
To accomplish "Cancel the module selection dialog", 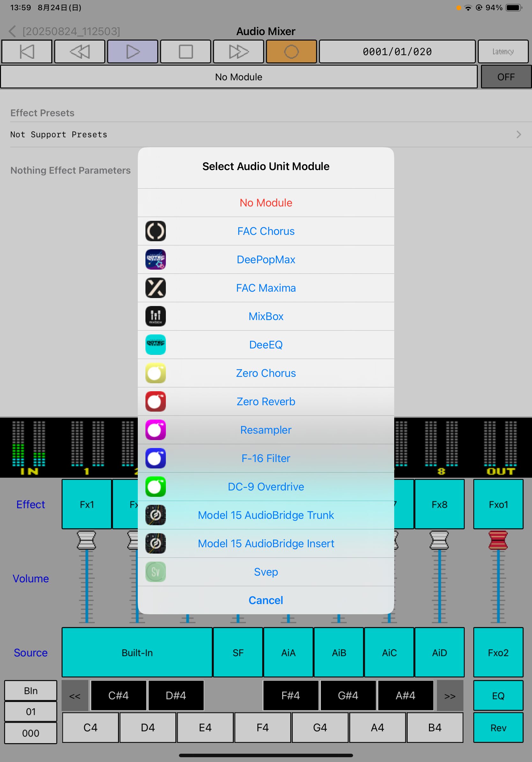I will click(x=266, y=600).
